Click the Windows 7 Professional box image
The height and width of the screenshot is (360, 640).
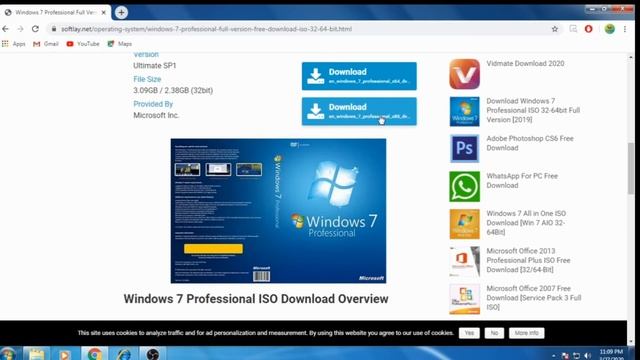(278, 211)
